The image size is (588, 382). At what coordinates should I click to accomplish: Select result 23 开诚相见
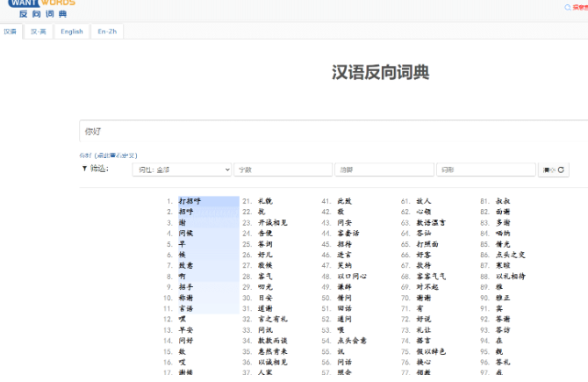click(273, 222)
